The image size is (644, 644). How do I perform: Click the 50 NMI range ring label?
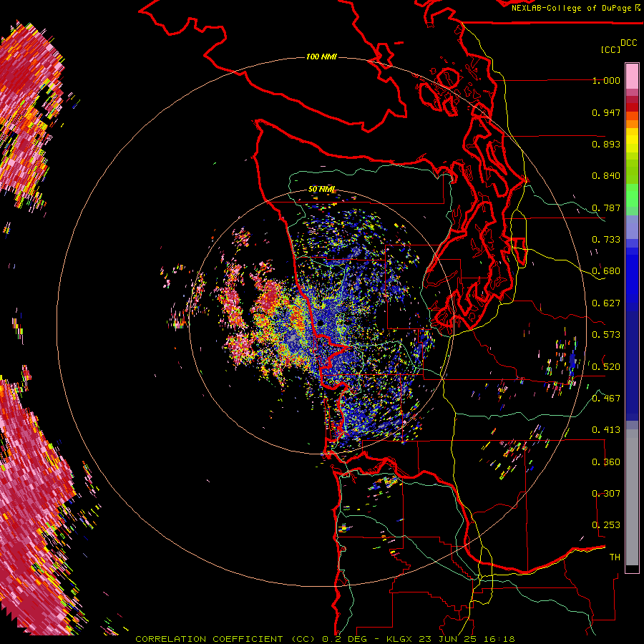coord(321,190)
